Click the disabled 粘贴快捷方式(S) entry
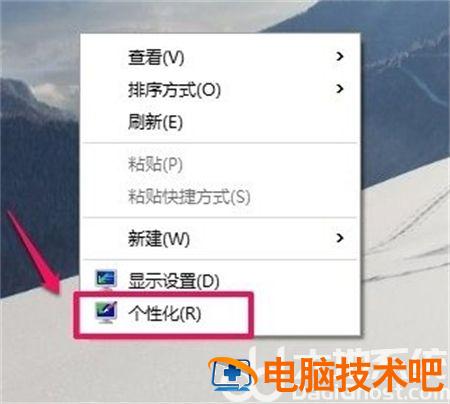450x404 pixels. coord(220,196)
